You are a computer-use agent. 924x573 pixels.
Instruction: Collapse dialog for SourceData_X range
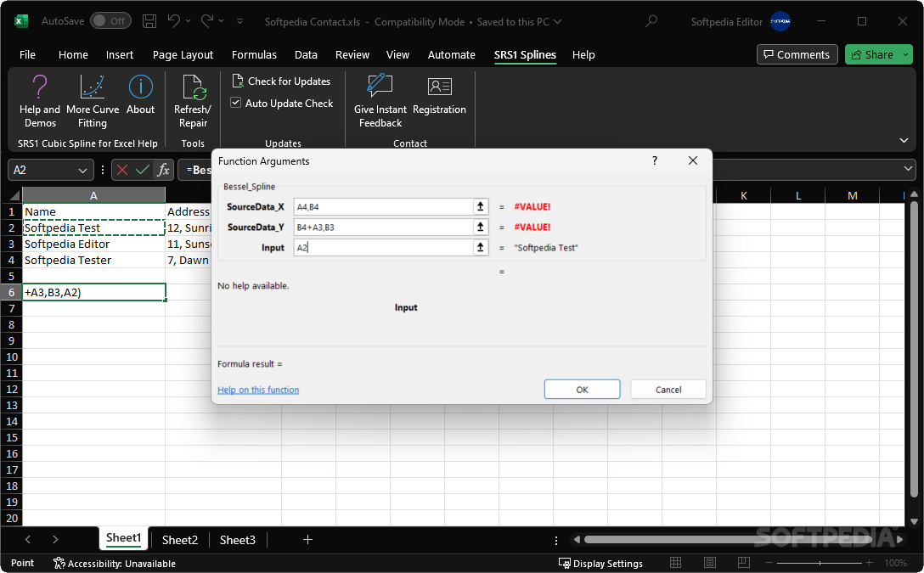481,206
